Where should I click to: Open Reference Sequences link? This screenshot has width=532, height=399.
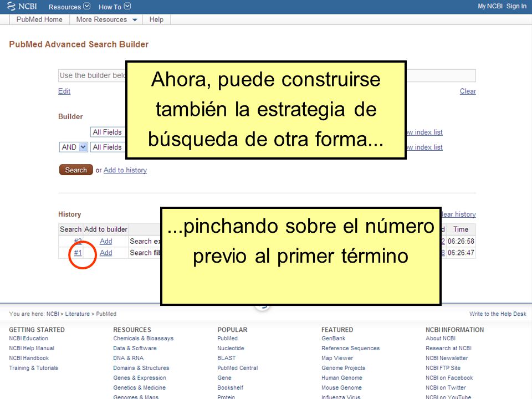click(x=350, y=348)
